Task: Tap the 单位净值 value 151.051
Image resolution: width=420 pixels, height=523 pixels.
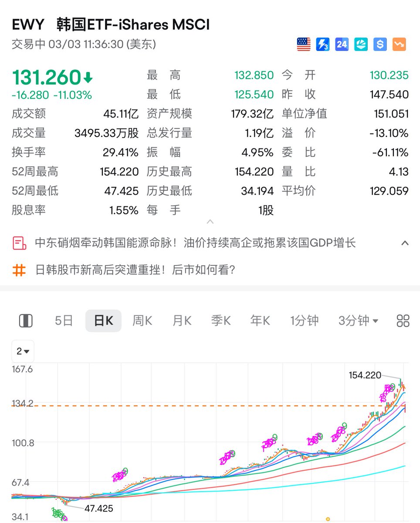Action: (391, 114)
